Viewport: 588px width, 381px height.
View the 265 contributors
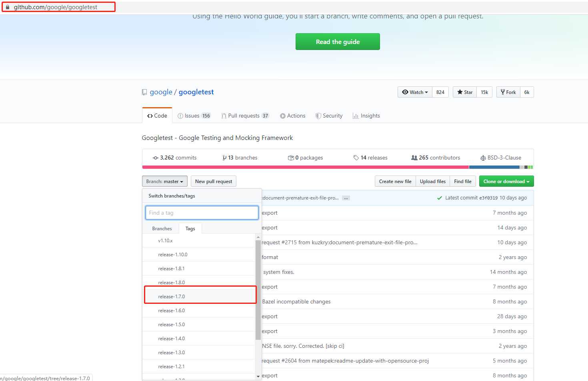click(x=436, y=158)
